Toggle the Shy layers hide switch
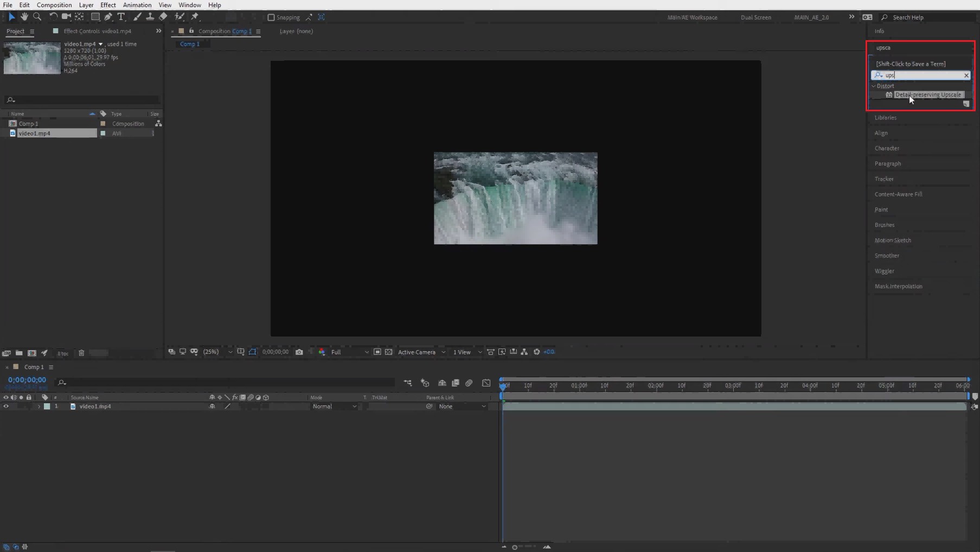Image resolution: width=980 pixels, height=552 pixels. pyautogui.click(x=442, y=383)
